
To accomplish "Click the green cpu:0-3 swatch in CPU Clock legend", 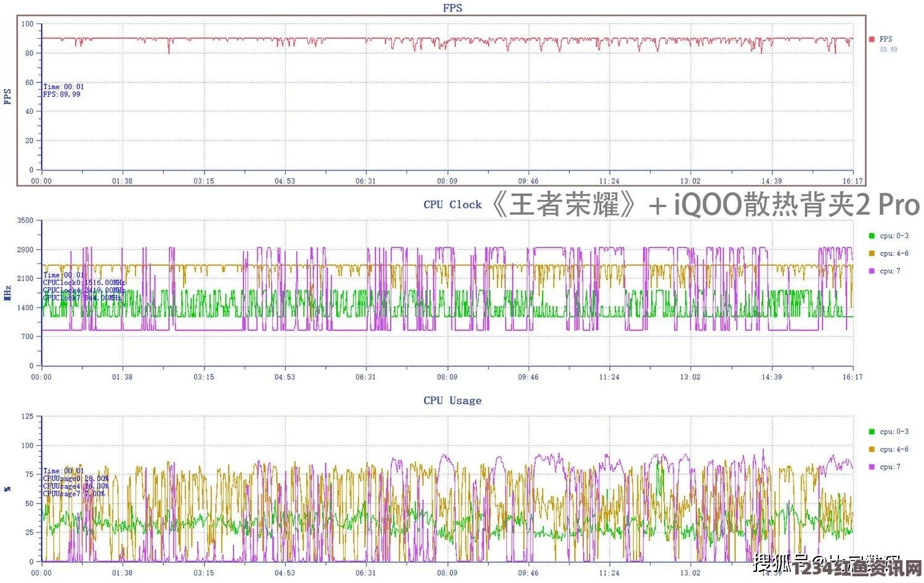I will pos(872,236).
